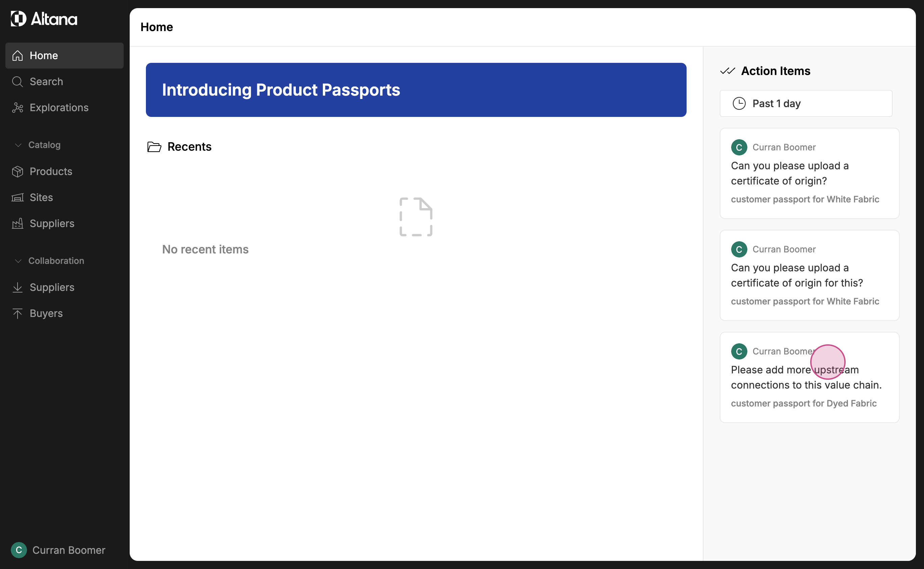
Task: Collapse the Catalog section chevron
Action: 18,145
